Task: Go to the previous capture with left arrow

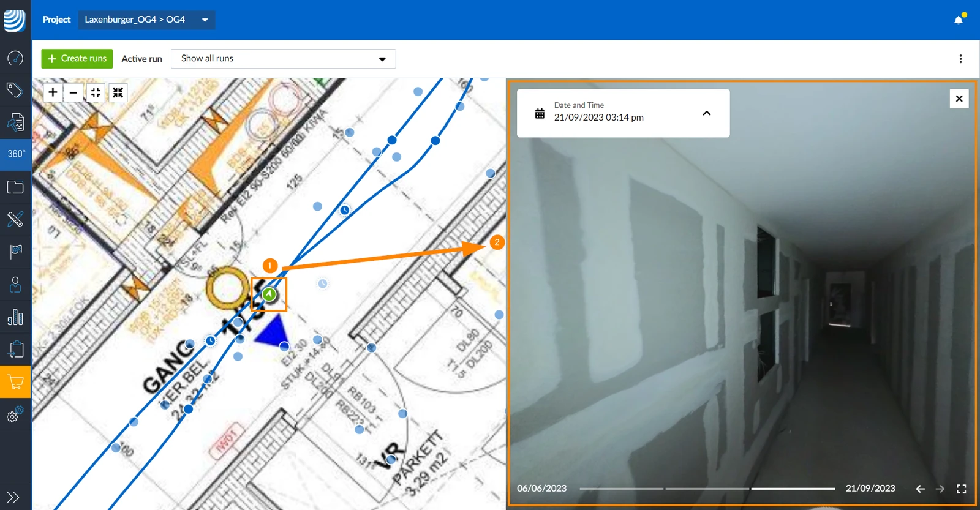Action: [x=920, y=489]
